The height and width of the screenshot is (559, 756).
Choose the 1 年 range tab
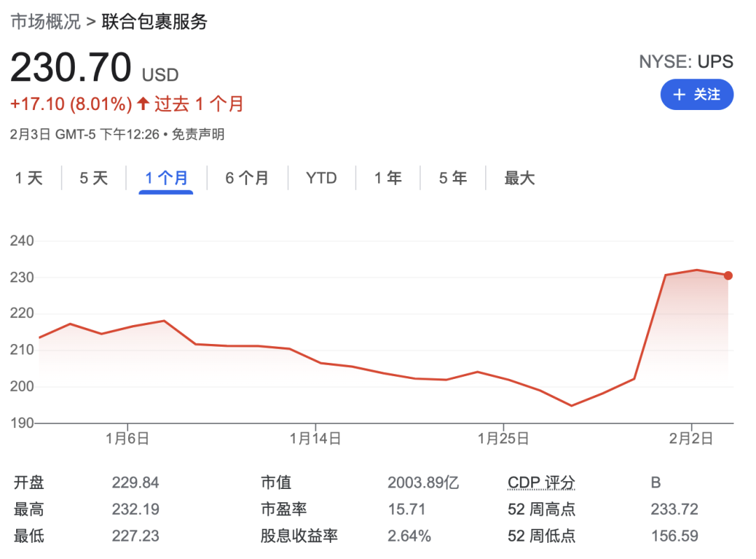(x=388, y=178)
